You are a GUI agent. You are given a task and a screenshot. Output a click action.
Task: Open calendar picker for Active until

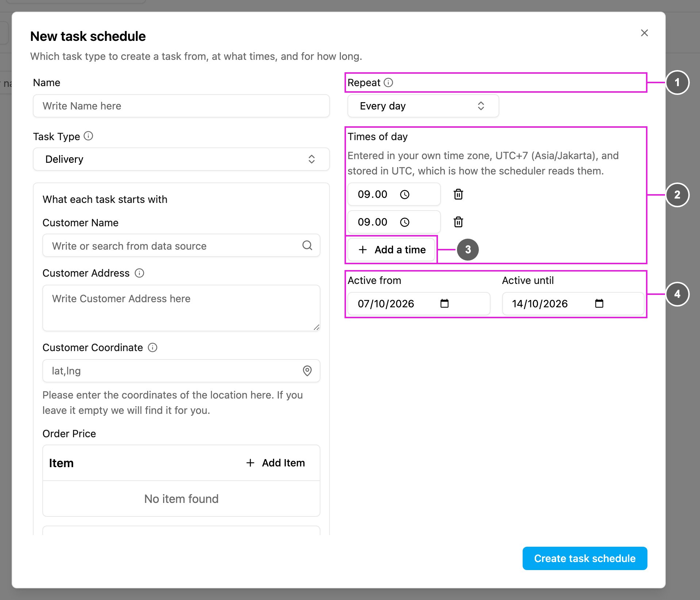(x=599, y=303)
